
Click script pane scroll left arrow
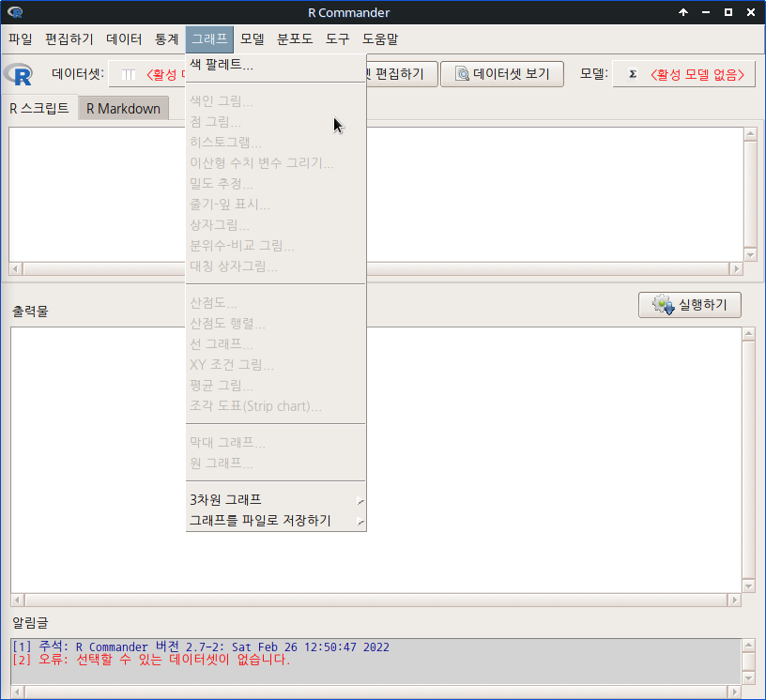tap(16, 268)
